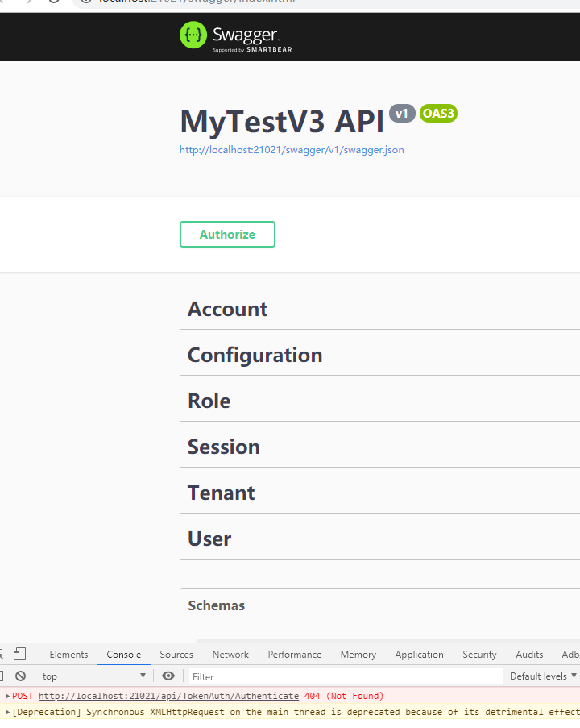The height and width of the screenshot is (728, 580).
Task: Open the 'top' JavaScript context dropdown
Action: tap(93, 676)
